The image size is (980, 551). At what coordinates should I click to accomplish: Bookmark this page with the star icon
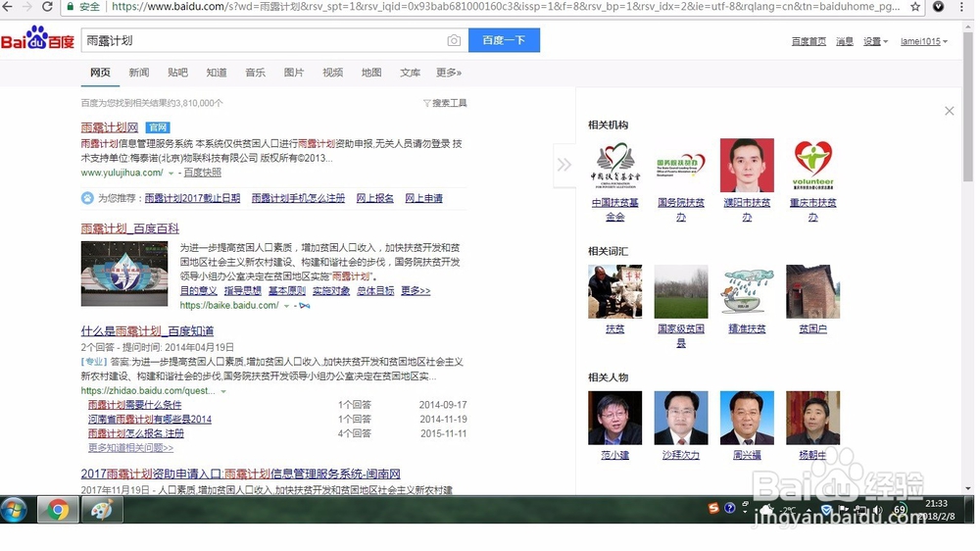pyautogui.click(x=915, y=7)
